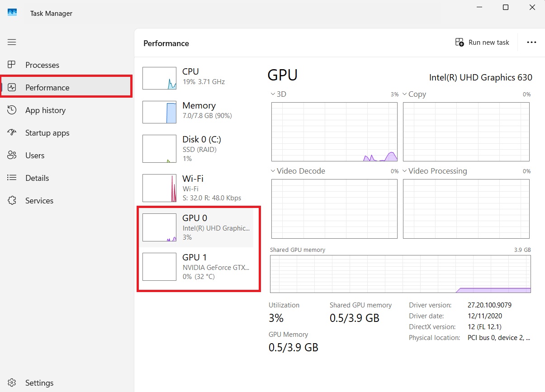545x392 pixels.
Task: Open the Copy graph engine dropdown
Action: (405, 94)
